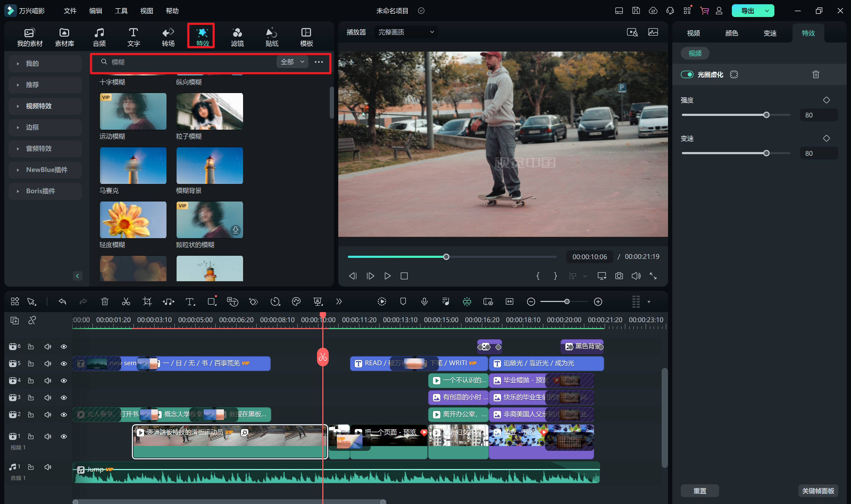Lock track 3 with lock icon
This screenshot has width=851, height=504.
click(x=31, y=397)
